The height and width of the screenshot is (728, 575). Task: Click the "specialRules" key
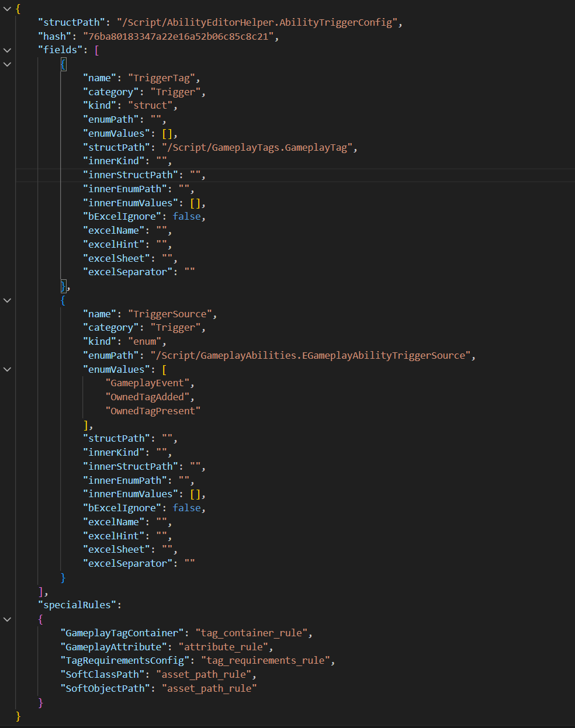coord(77,605)
